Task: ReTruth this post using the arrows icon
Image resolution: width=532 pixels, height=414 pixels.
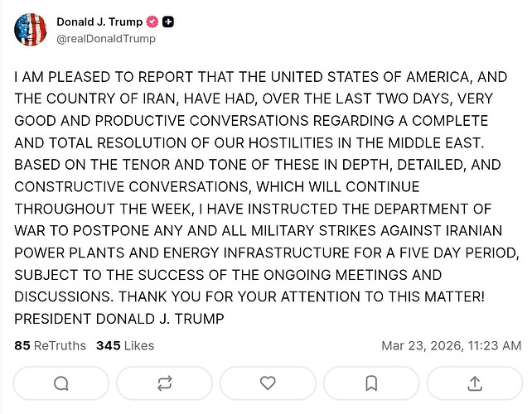Action: (164, 383)
